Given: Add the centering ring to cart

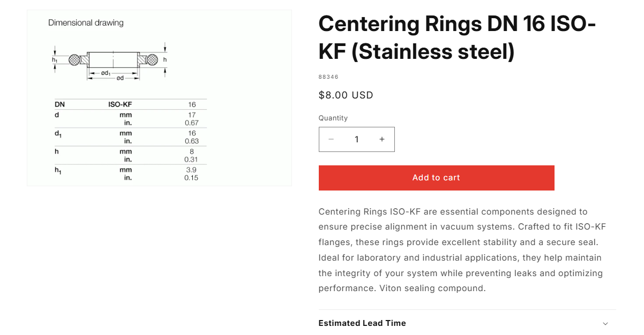Looking at the screenshot, I should (436, 178).
